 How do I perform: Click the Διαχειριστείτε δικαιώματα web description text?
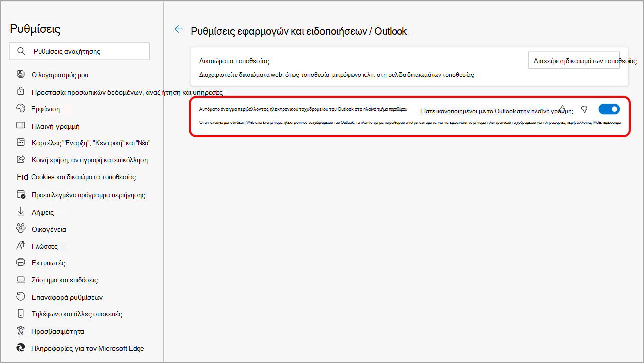[337, 75]
